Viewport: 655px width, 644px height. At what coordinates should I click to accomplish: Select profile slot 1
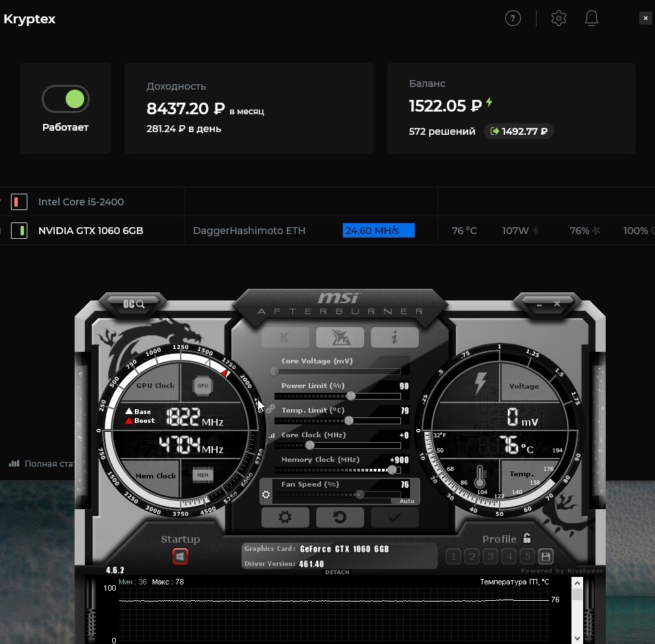coord(452,556)
